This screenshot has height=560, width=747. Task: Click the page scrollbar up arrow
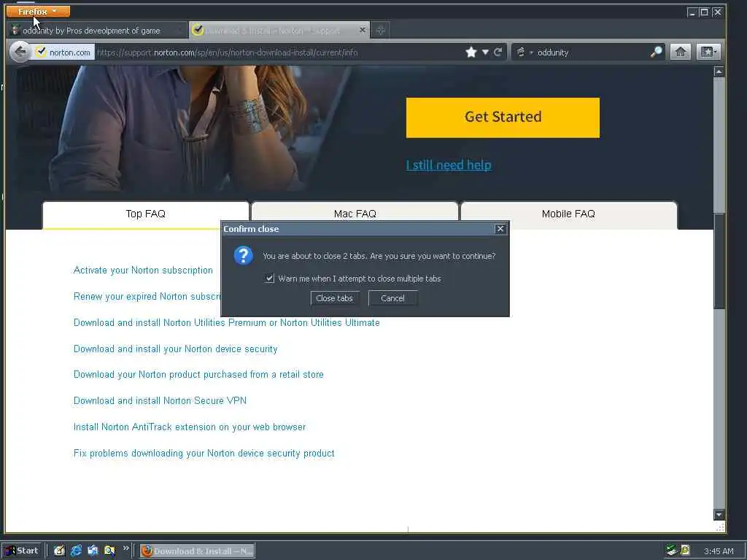point(719,71)
